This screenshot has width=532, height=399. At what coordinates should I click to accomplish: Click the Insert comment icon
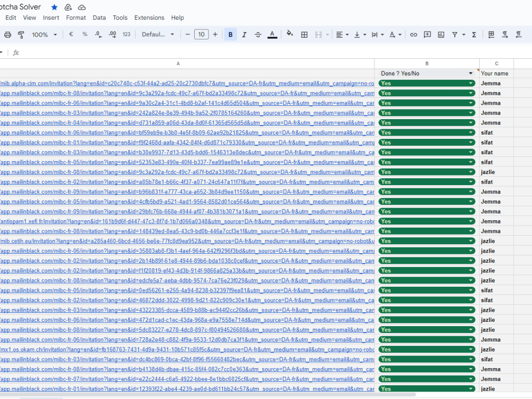(427, 35)
